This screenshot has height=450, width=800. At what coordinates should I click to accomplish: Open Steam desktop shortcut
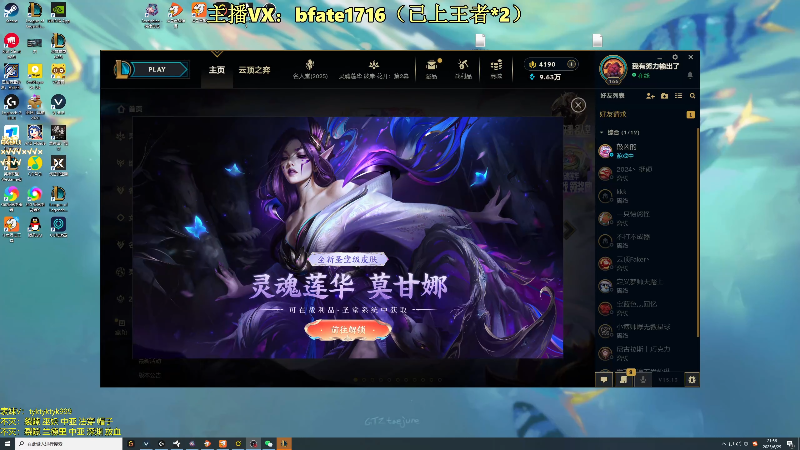pos(11,13)
